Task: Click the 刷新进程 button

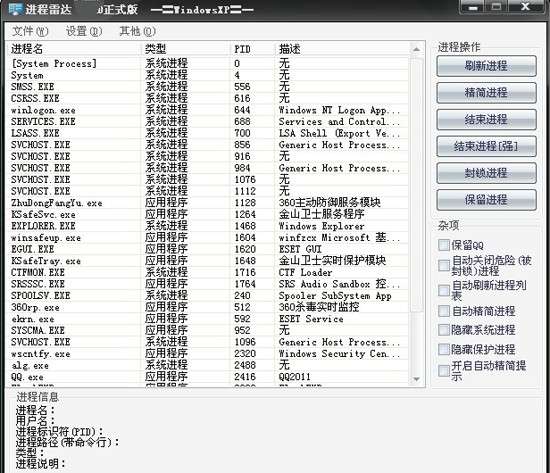Action: point(486,66)
